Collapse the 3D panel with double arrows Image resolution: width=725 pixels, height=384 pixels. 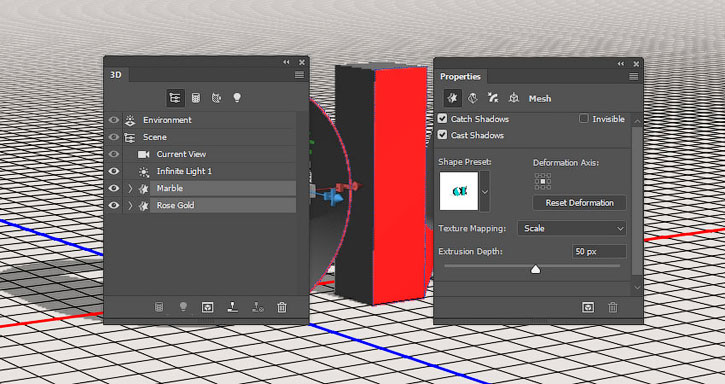pyautogui.click(x=287, y=62)
